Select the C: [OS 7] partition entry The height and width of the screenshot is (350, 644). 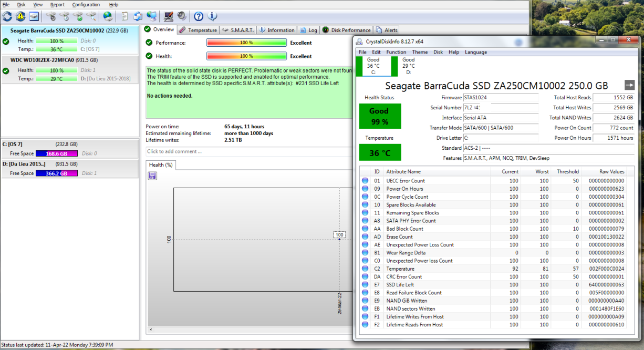coord(70,149)
